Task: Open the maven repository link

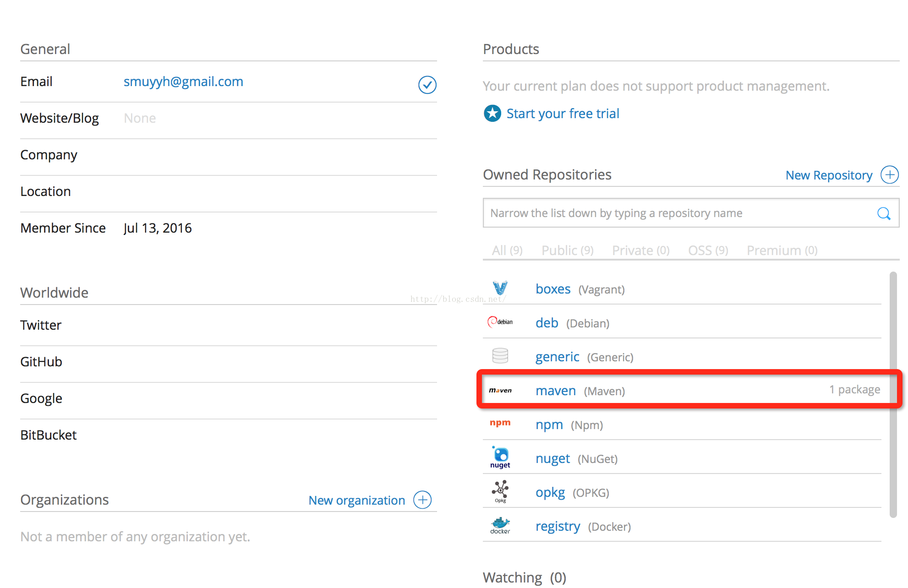Action: coord(555,391)
